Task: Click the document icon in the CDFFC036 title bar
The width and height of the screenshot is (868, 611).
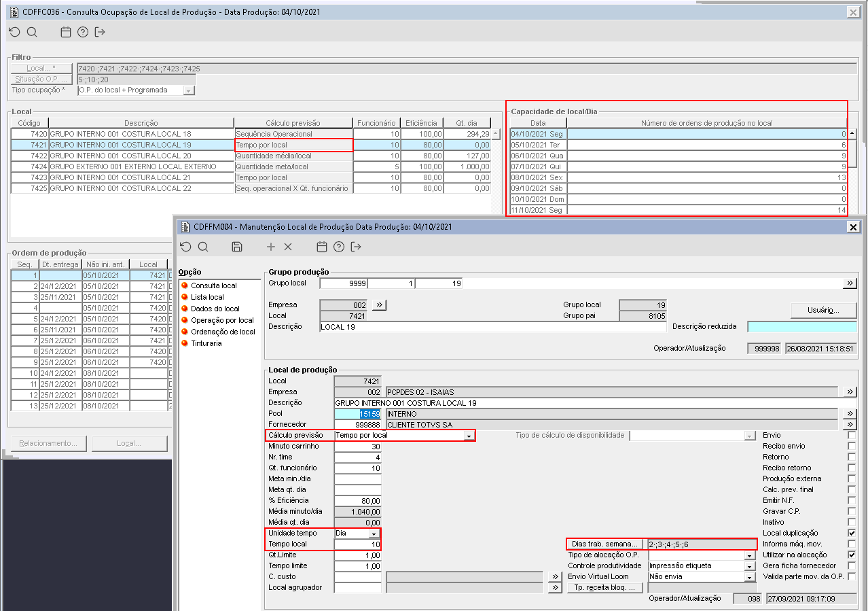Action: pyautogui.click(x=14, y=12)
